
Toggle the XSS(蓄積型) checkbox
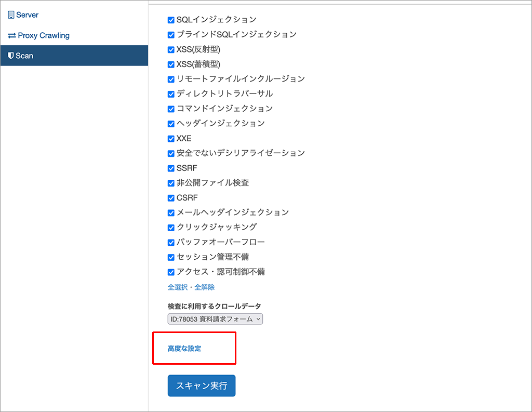171,64
